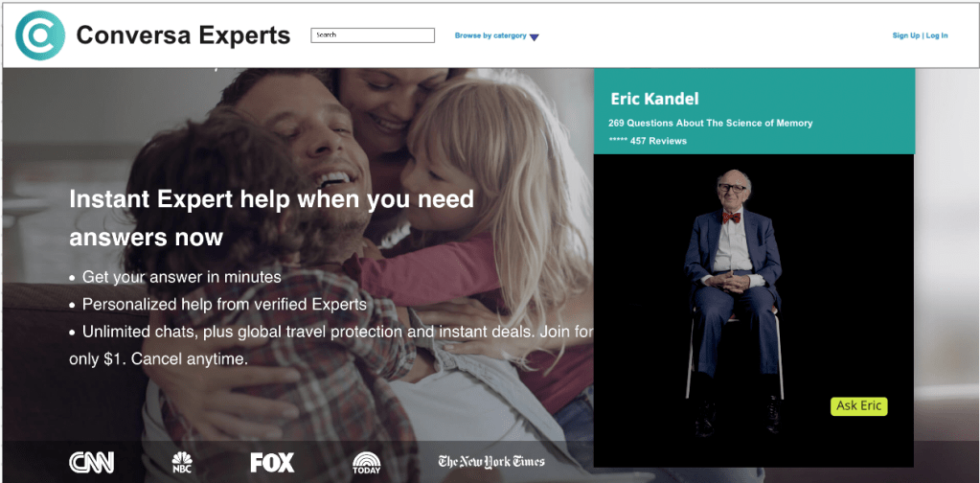Click the CNN logo
The image size is (980, 483).
[x=91, y=462]
